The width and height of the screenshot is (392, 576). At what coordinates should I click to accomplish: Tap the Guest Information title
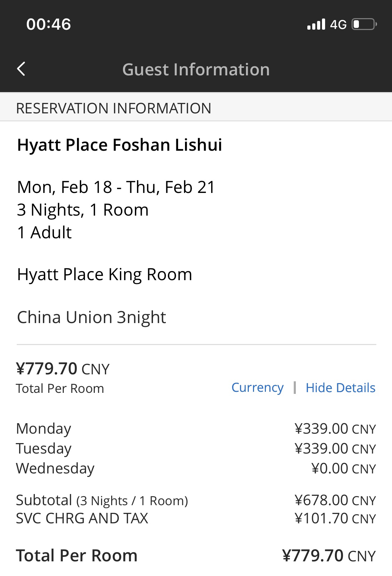(x=196, y=69)
